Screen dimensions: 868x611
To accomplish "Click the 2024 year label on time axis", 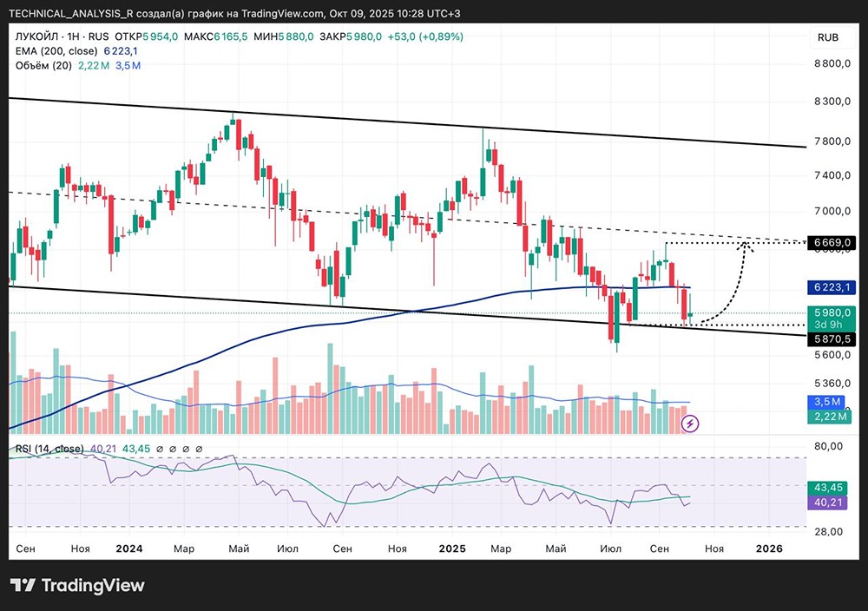I will (x=128, y=549).
